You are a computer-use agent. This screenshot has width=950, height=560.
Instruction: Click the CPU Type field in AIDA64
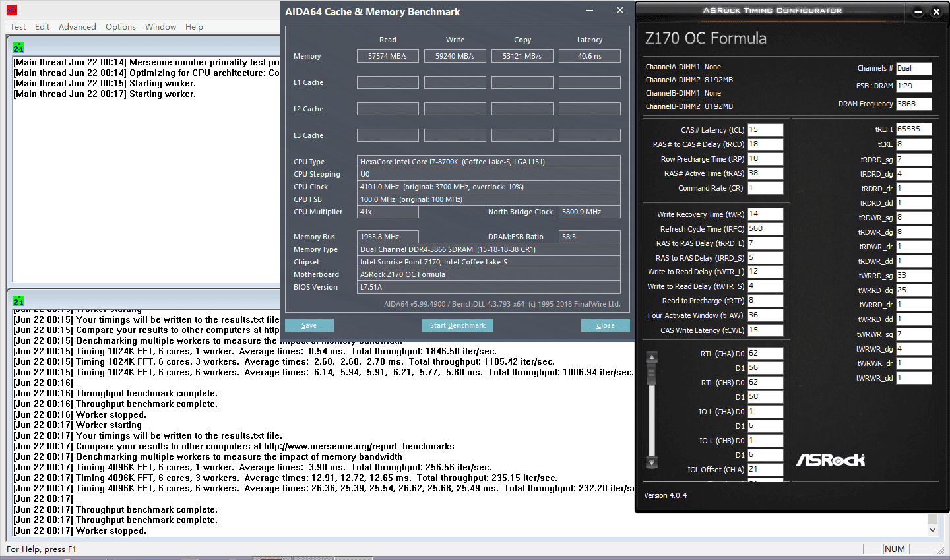coord(489,162)
